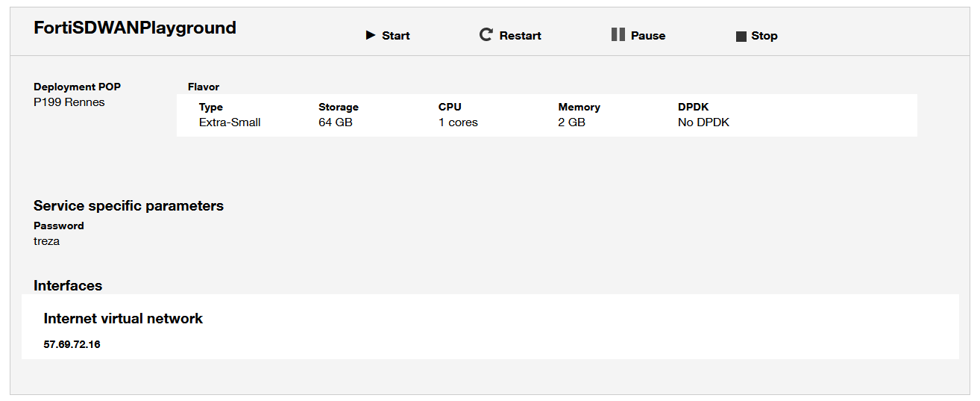
Task: Select the P199 Rennes deployment POP value
Action: pos(69,102)
